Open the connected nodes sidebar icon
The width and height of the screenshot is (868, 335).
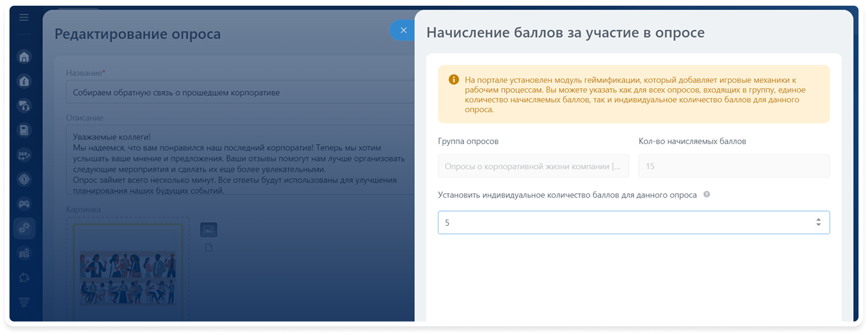[x=24, y=278]
